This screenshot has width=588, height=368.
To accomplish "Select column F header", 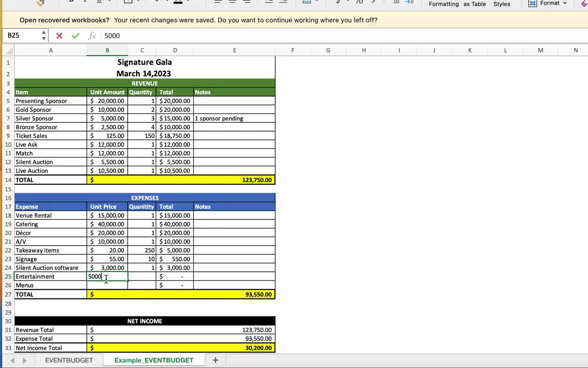I will point(293,50).
